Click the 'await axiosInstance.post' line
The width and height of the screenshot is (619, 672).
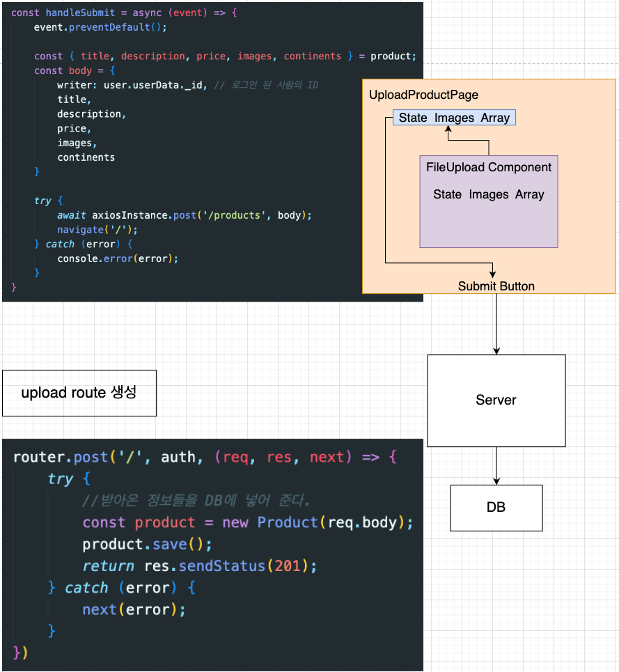click(185, 215)
